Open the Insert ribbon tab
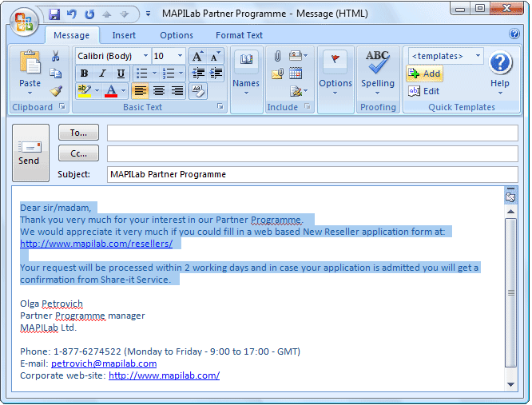532x405 pixels. [124, 35]
